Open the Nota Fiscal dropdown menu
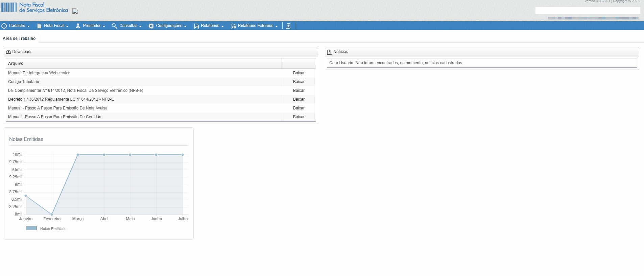644x276 pixels. coord(56,26)
